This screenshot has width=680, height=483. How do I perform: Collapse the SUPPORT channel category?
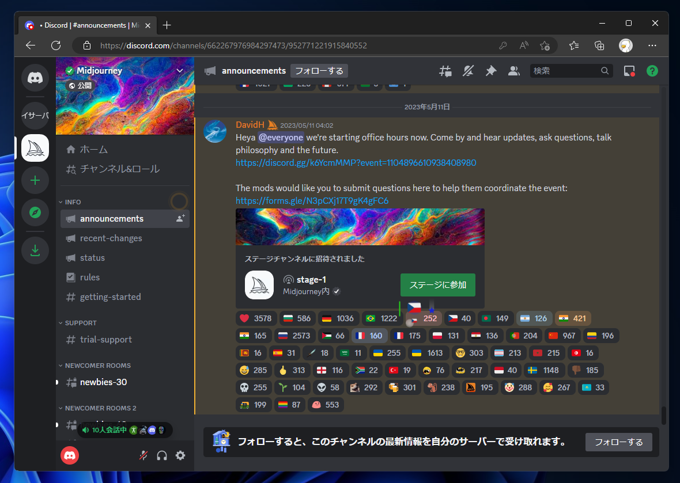click(78, 323)
